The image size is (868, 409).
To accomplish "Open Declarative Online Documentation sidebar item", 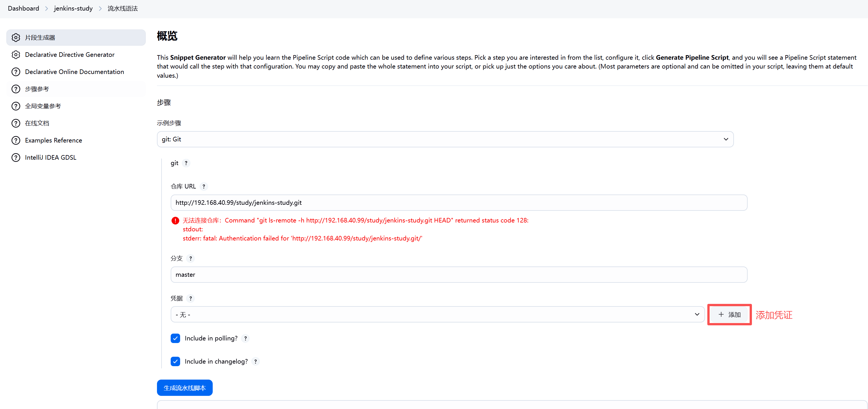I will click(74, 72).
